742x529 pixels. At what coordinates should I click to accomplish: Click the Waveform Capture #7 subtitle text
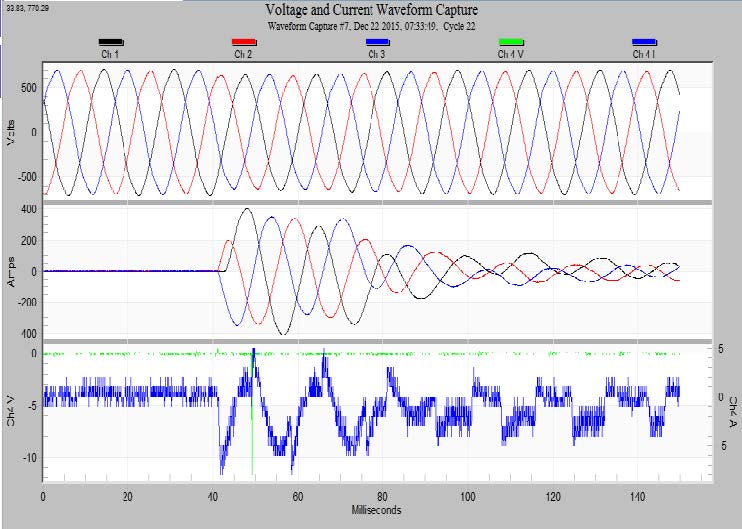click(371, 25)
